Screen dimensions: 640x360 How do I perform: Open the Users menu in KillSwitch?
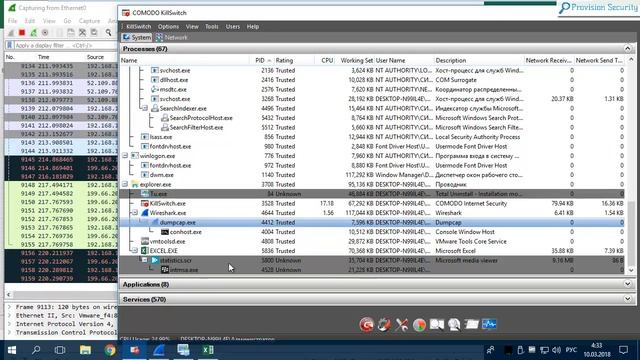(x=233, y=27)
